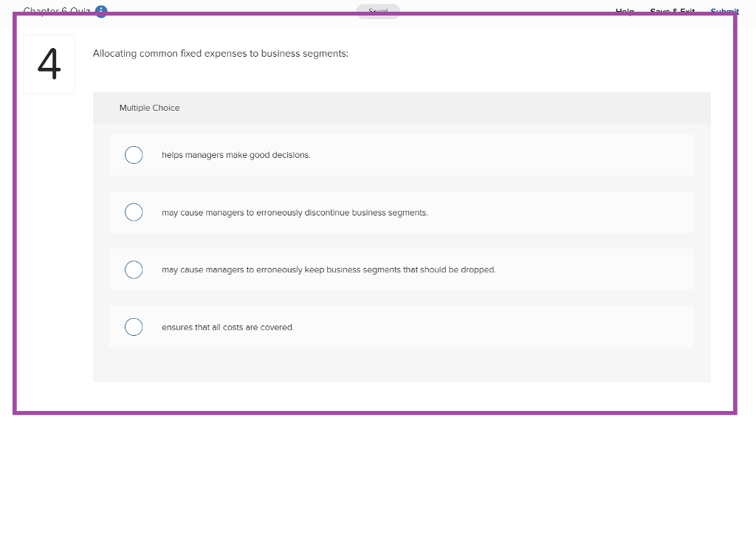Submit the quiz
Screen dimensions: 756x541
click(724, 11)
